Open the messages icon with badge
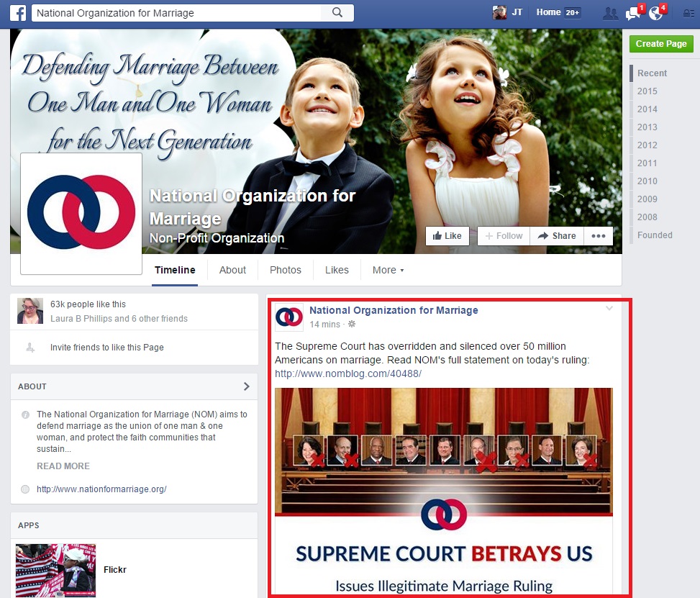700x598 pixels. (635, 12)
